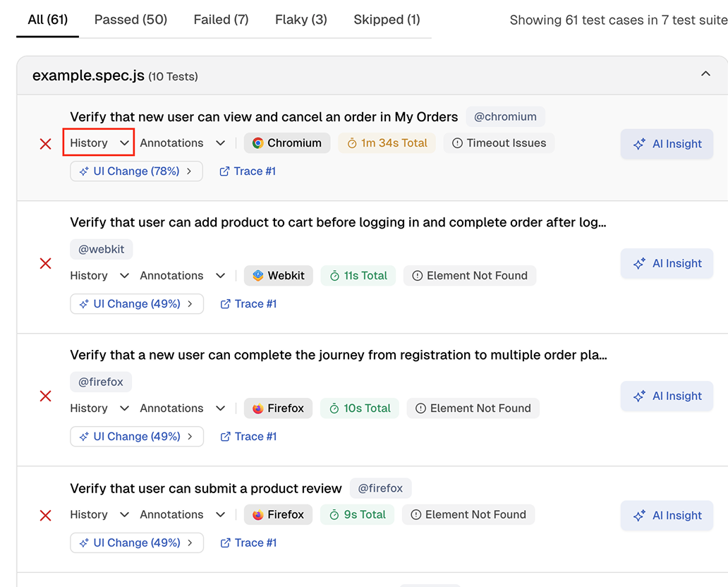Screen dimensions: 728x587
Task: Open the Passed (50) tab
Action: 131,20
